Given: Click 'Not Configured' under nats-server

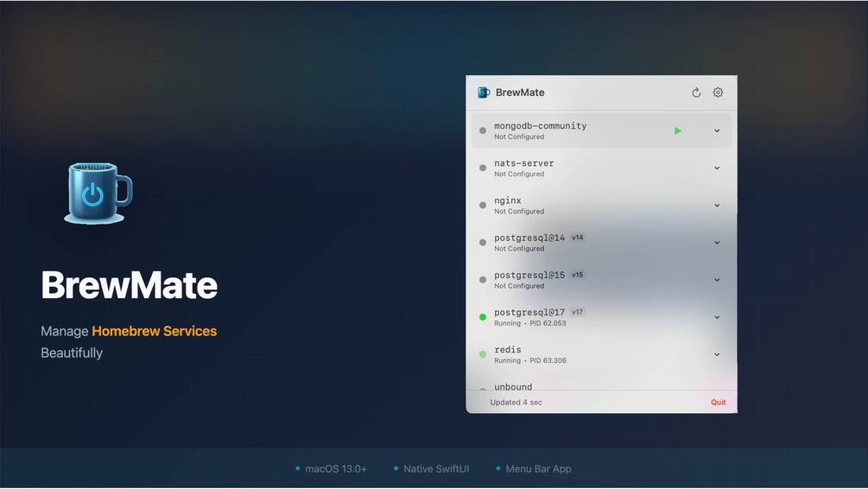Looking at the screenshot, I should 519,175.
